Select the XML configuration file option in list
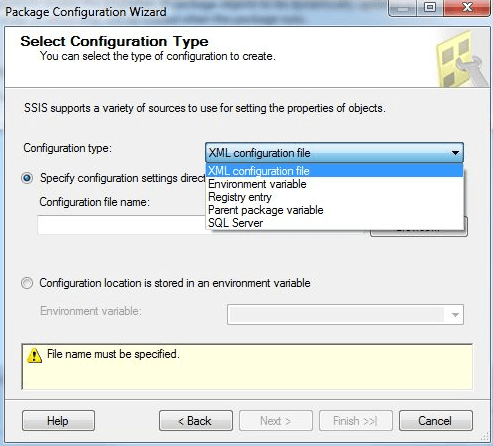 click(x=334, y=171)
